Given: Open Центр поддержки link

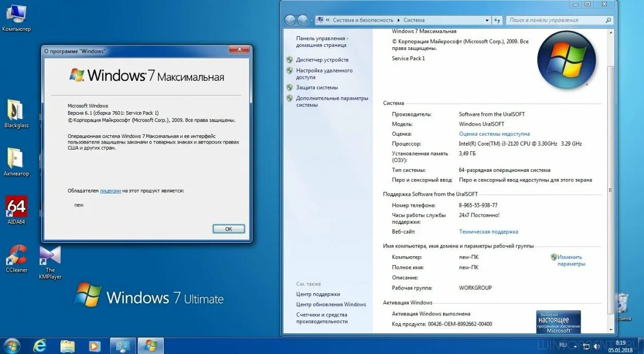Looking at the screenshot, I should (318, 294).
